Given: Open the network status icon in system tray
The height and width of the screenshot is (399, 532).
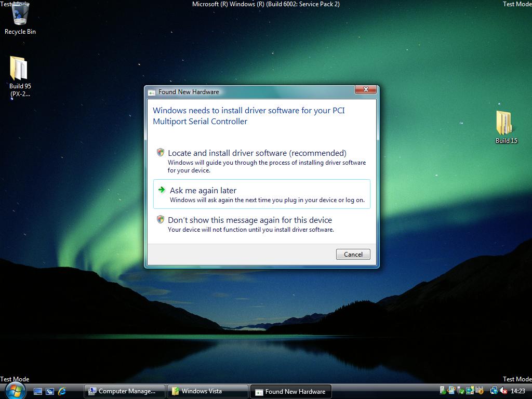Looking at the screenshot, I should 494,390.
